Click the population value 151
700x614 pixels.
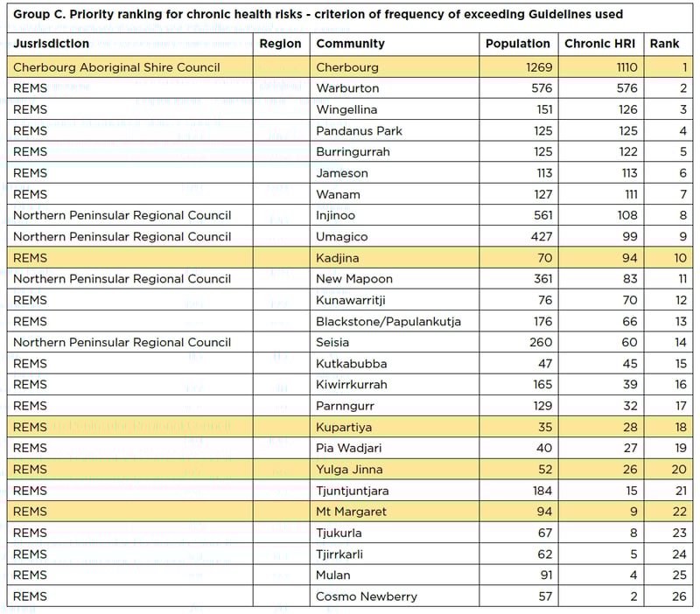point(544,110)
